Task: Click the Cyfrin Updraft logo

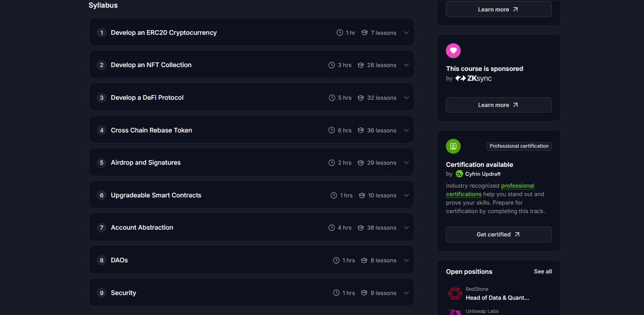Action: pyautogui.click(x=459, y=174)
